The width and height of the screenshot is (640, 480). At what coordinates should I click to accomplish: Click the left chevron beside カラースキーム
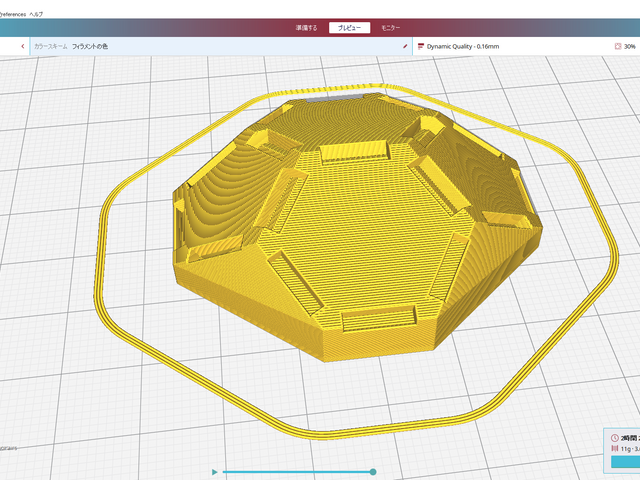tap(22, 46)
